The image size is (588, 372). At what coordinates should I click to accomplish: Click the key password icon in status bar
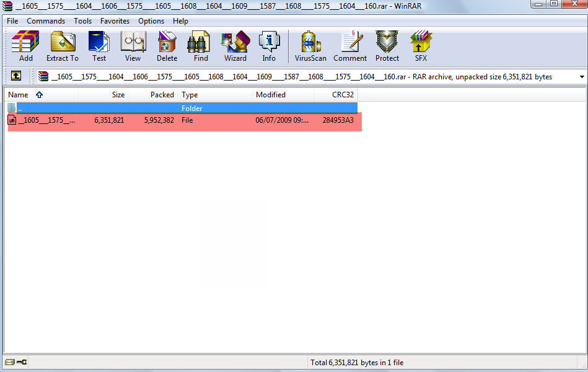click(22, 362)
